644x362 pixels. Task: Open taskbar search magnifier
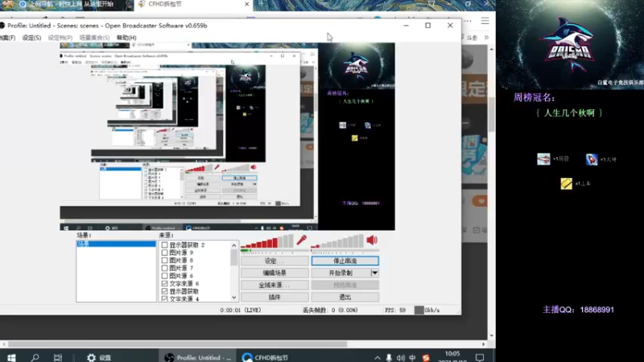click(x=35, y=357)
